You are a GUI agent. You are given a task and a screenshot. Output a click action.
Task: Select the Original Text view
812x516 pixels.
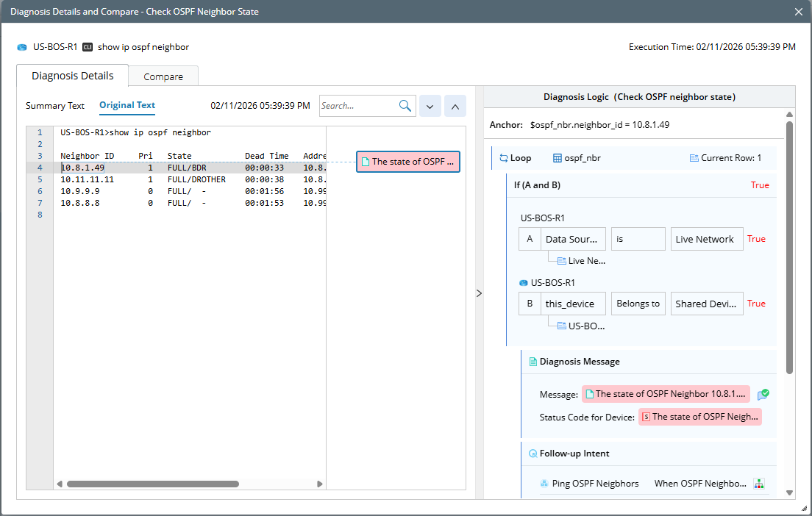(127, 105)
